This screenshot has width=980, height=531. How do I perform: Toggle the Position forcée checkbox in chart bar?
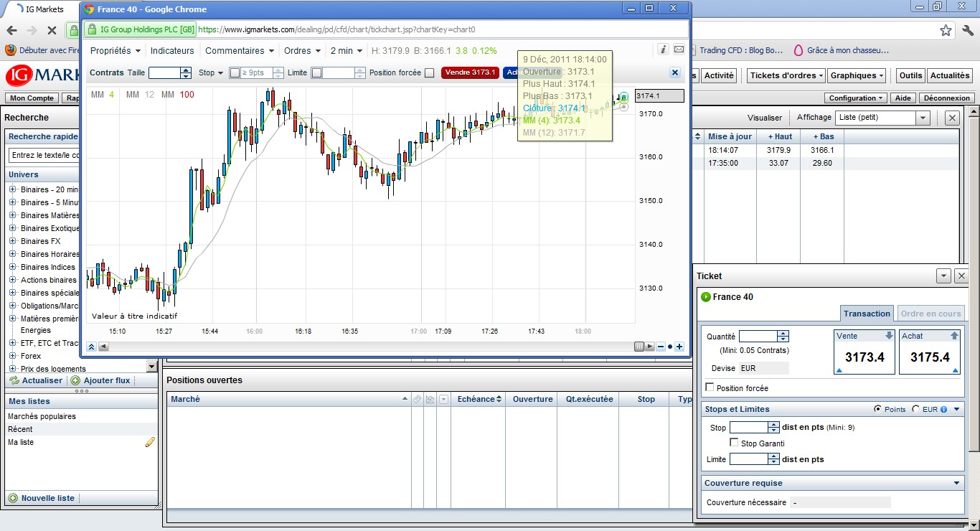click(429, 72)
